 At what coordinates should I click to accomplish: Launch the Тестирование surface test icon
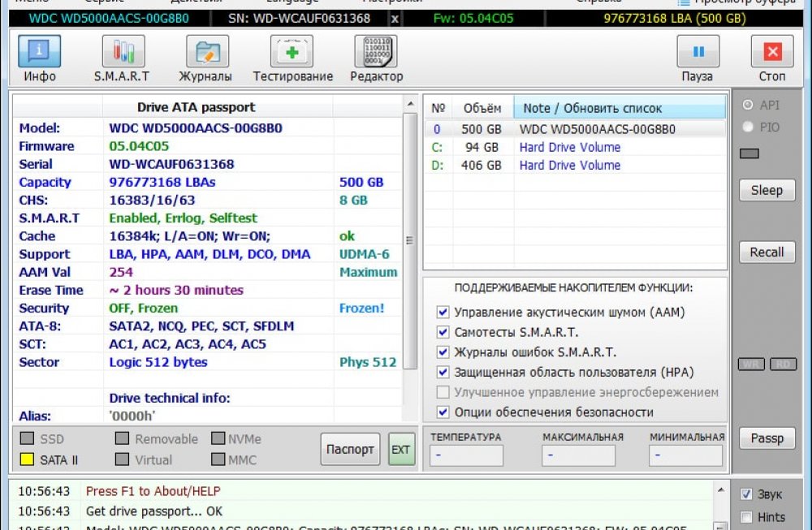pyautogui.click(x=292, y=51)
